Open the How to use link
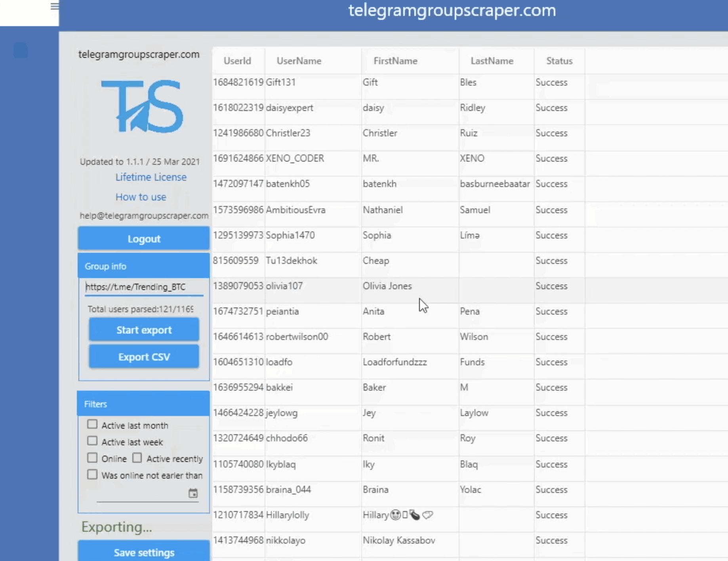Viewport: 728px width, 561px height. click(141, 197)
